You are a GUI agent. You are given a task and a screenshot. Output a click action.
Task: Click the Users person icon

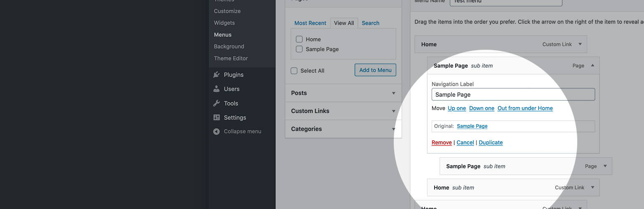click(216, 89)
